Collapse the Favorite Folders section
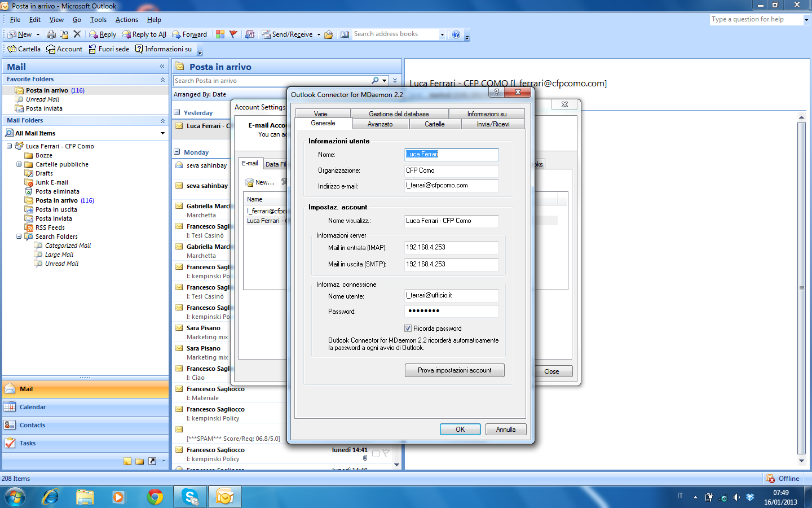The width and height of the screenshot is (812, 508). (x=162, y=80)
